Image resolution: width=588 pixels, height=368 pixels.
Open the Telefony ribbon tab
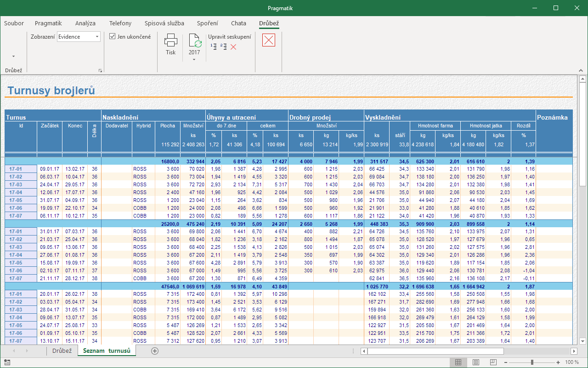[x=120, y=23]
